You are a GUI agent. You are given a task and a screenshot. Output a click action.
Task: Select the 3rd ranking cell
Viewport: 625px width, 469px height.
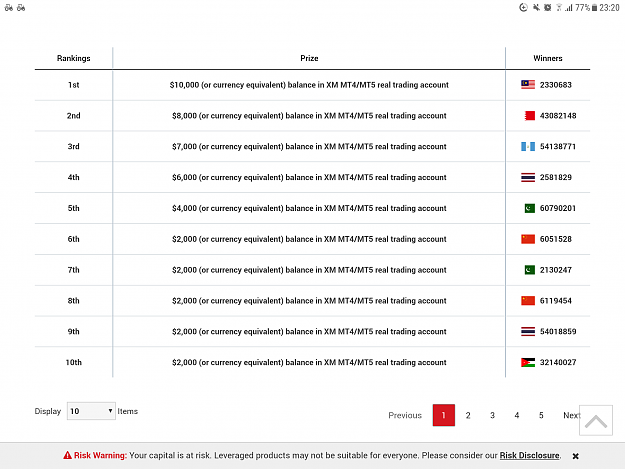(73, 146)
